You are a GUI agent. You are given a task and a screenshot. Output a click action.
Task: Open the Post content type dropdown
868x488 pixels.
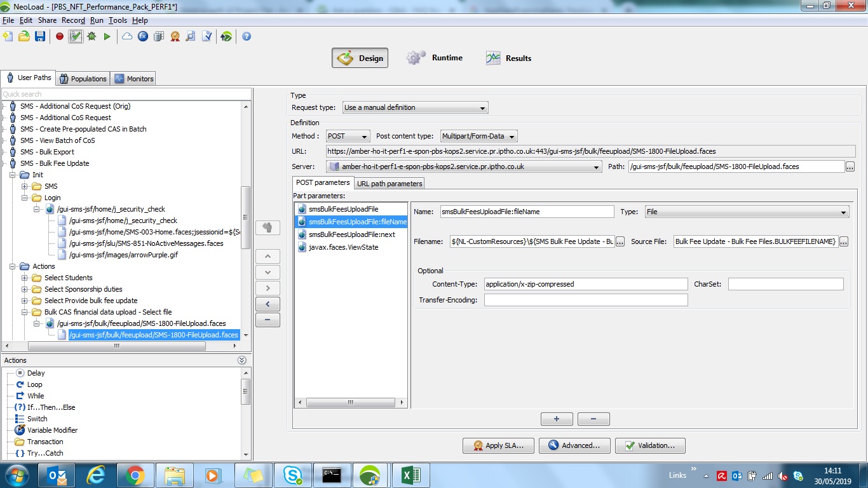tap(479, 136)
